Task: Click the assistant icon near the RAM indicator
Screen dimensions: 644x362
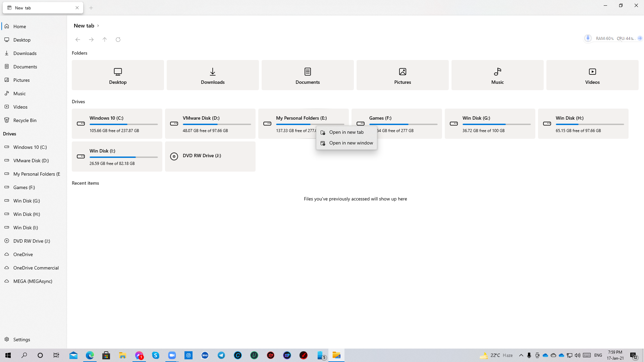Action: (587, 38)
